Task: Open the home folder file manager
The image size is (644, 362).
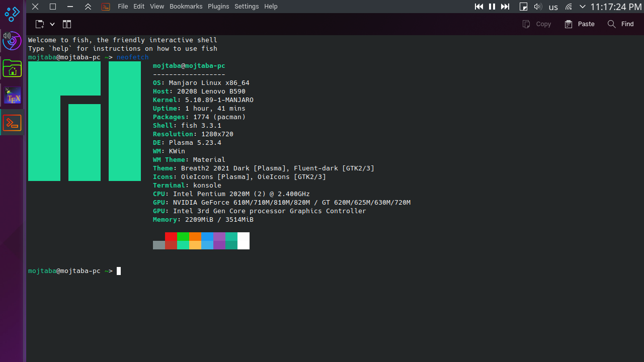Action: tap(12, 68)
